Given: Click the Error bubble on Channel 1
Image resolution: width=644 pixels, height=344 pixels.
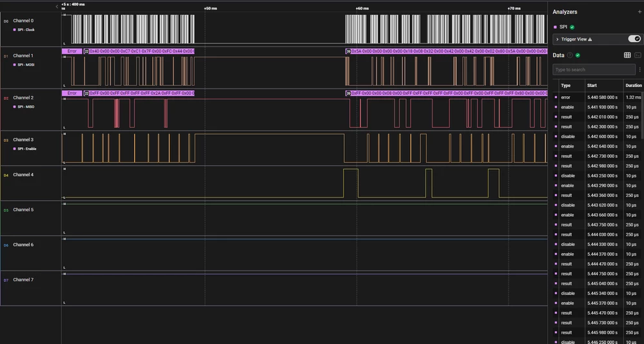Looking at the screenshot, I should point(72,52).
